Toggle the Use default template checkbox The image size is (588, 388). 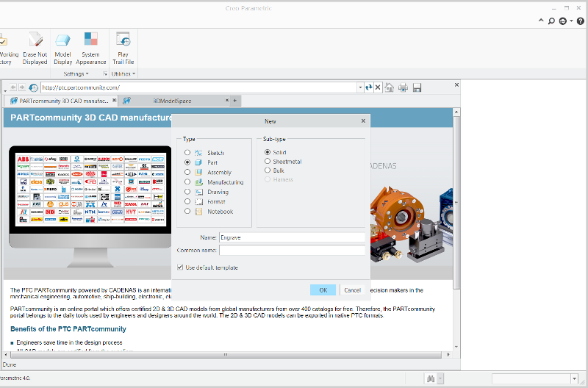(x=180, y=267)
